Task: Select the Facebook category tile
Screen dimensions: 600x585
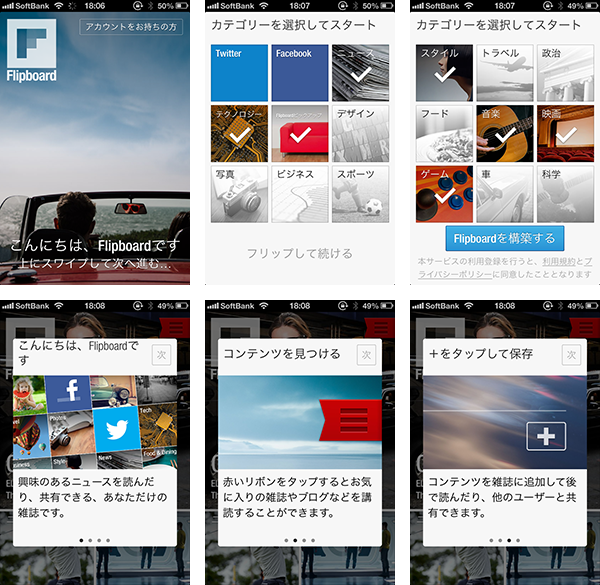Action: pyautogui.click(x=300, y=73)
